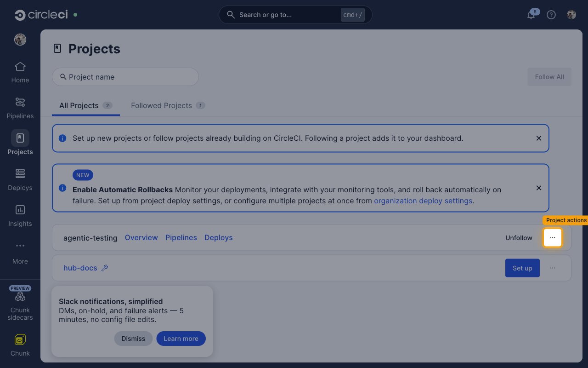Click the CircleCI logo

(41, 15)
